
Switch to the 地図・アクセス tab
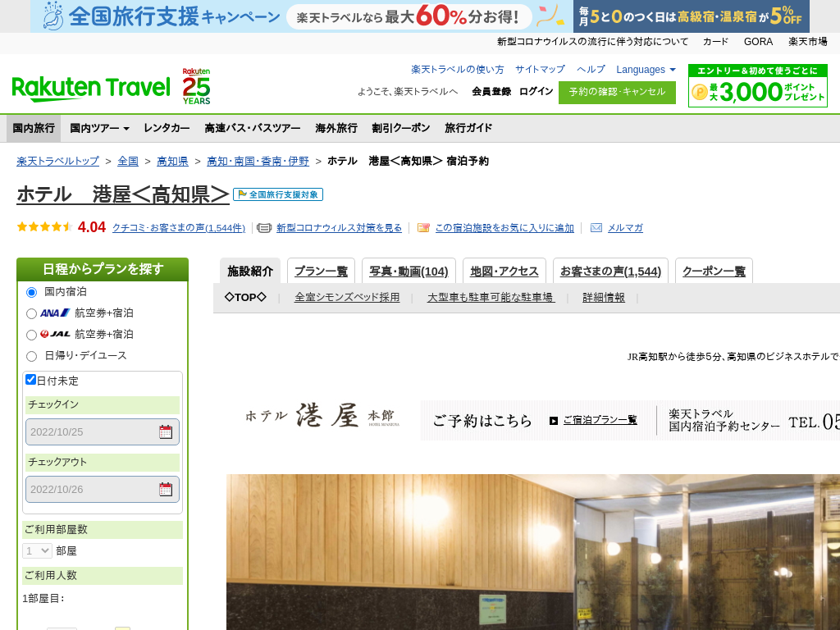[504, 271]
